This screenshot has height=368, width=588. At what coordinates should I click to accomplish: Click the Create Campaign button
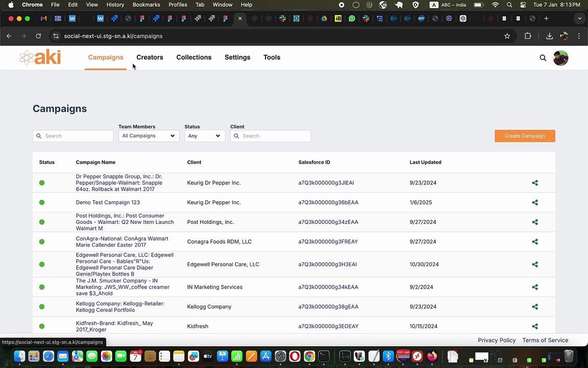coord(525,136)
